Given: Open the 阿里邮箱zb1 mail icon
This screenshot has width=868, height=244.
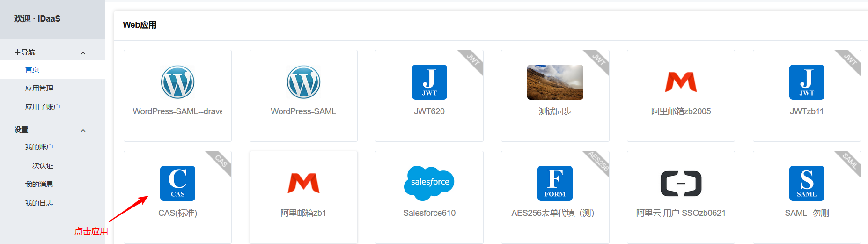Looking at the screenshot, I should click(x=303, y=183).
